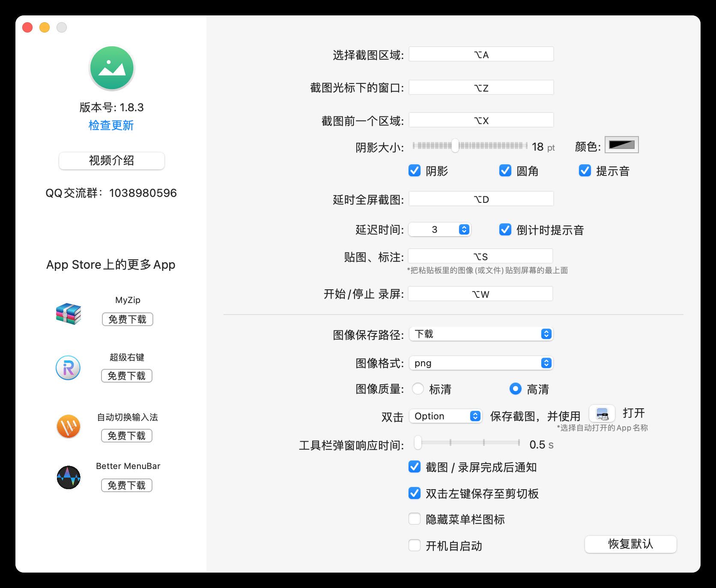Minimize the preferences window
716x588 pixels.
coord(45,27)
